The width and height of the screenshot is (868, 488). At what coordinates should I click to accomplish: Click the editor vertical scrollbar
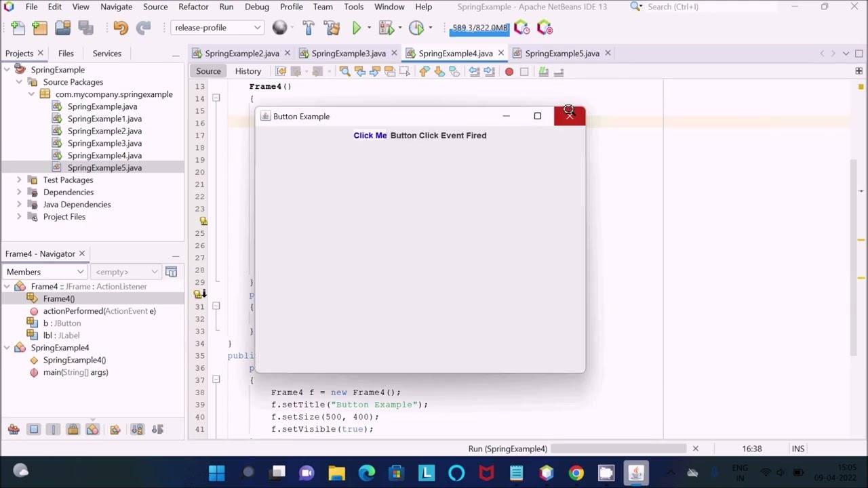click(x=854, y=258)
